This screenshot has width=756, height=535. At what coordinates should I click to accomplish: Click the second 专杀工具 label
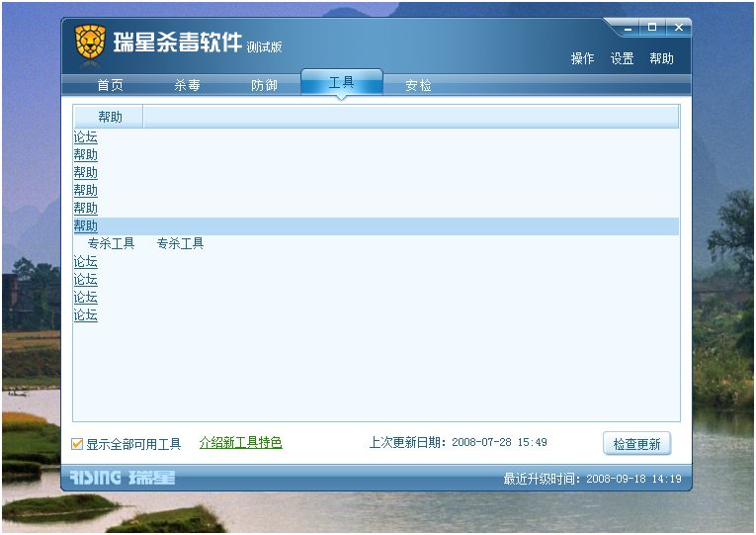tap(180, 243)
